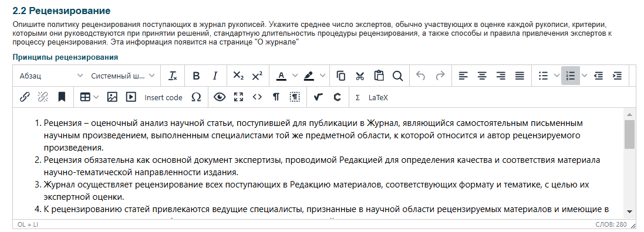Apply subscript formatting
Image resolution: width=644 pixels, height=232 pixels.
tap(238, 76)
